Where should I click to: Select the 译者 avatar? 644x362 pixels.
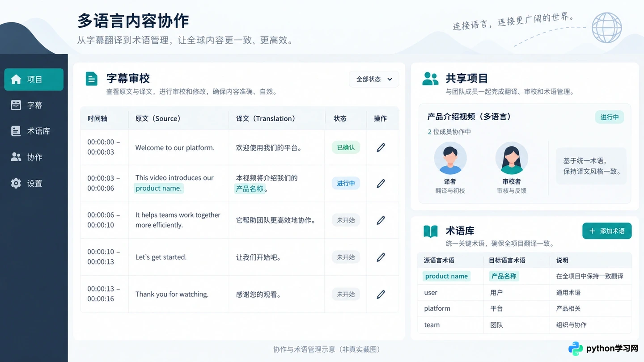click(x=450, y=158)
